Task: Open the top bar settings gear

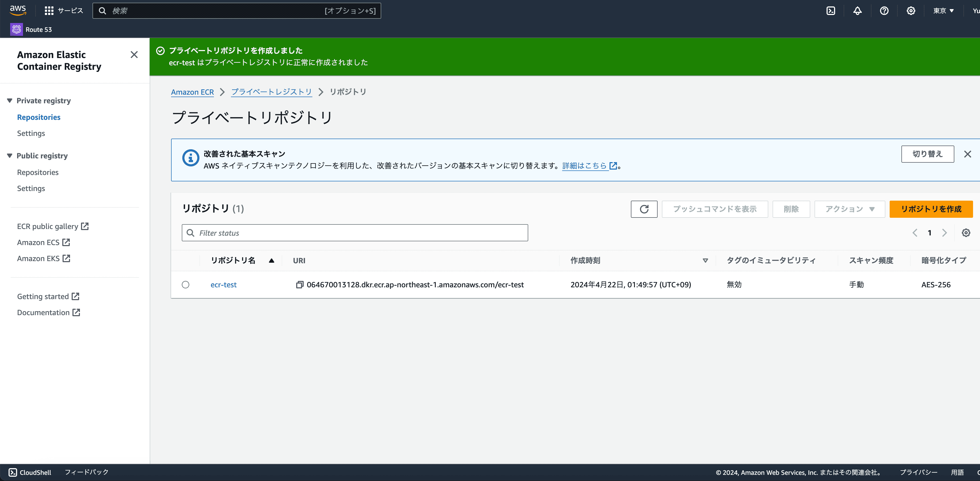Action: [x=911, y=11]
